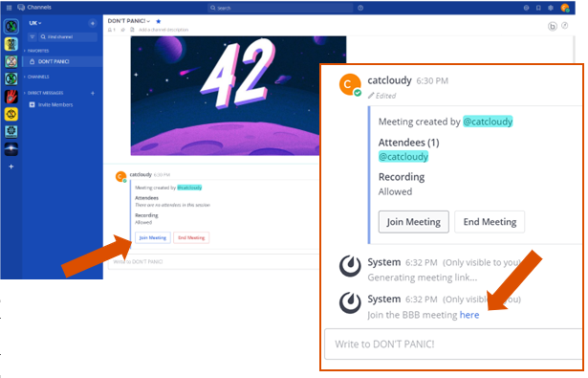Click the help question mark icon
The image size is (588, 378).
[360, 8]
